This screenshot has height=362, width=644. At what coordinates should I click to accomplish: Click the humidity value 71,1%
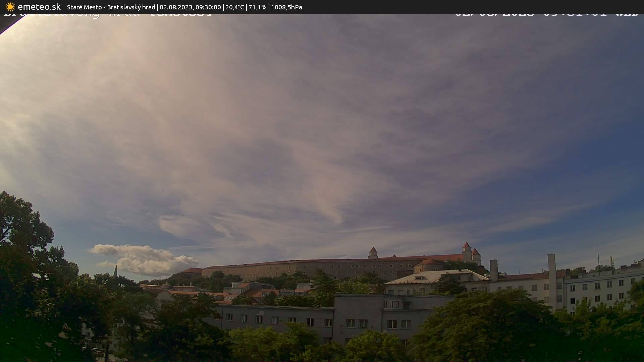tap(257, 7)
